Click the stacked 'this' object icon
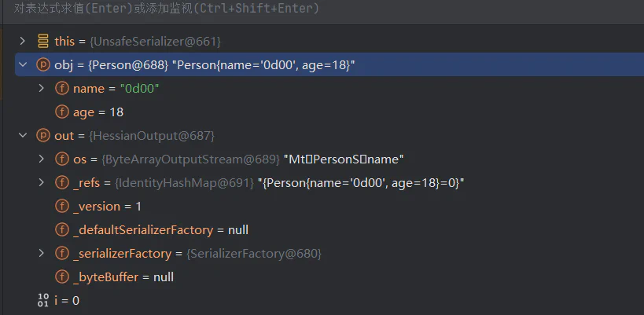Image resolution: width=644 pixels, height=315 pixels. tap(43, 42)
